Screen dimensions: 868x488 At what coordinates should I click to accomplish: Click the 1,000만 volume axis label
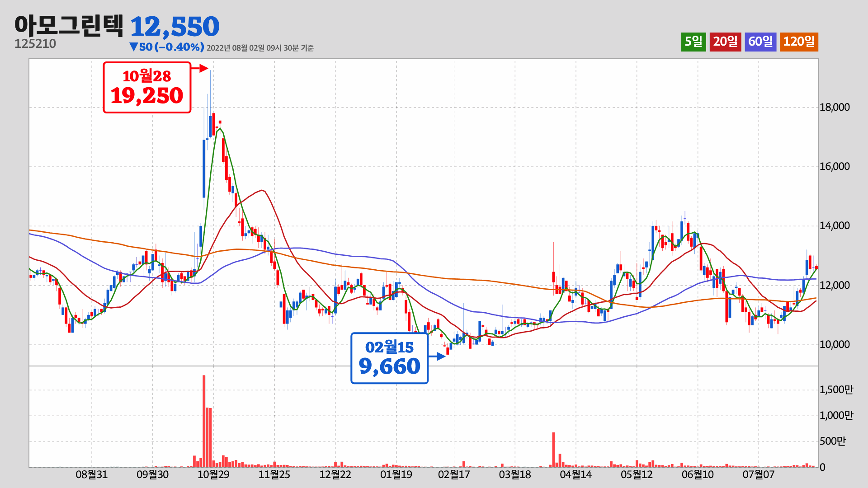837,415
